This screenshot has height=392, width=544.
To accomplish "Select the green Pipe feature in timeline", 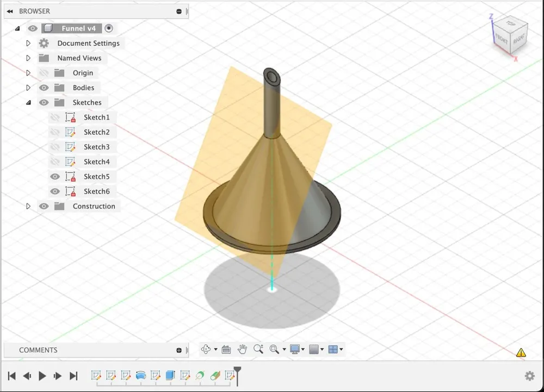I will pos(215,375).
